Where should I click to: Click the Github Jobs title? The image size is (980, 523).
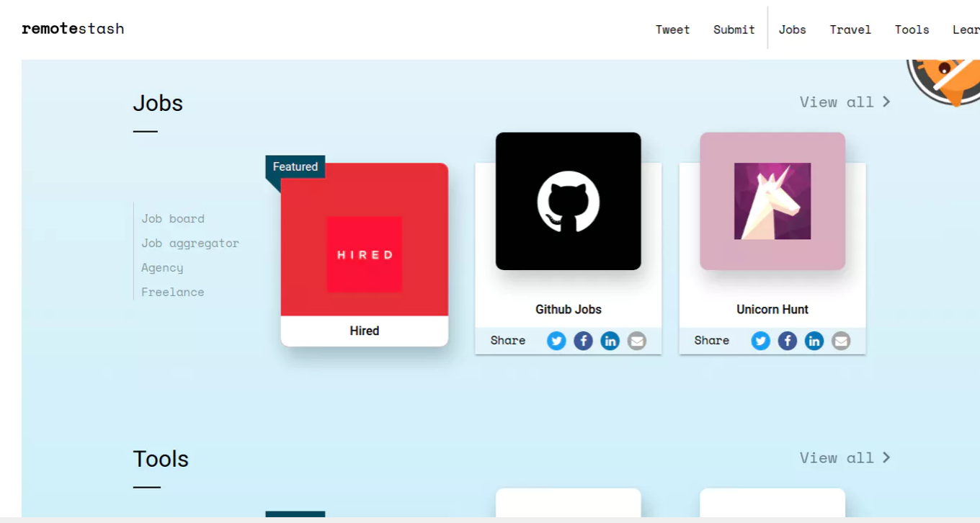coord(569,309)
